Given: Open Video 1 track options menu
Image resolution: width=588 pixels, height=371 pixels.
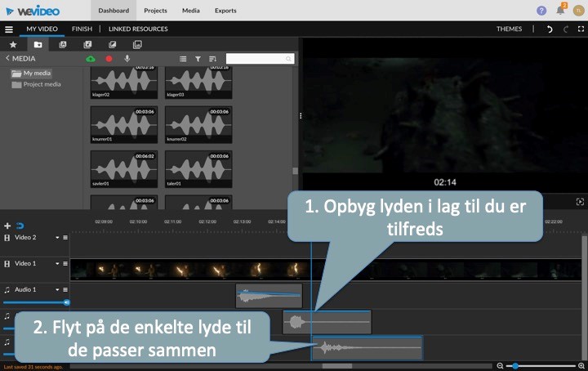Looking at the screenshot, I should (65, 264).
